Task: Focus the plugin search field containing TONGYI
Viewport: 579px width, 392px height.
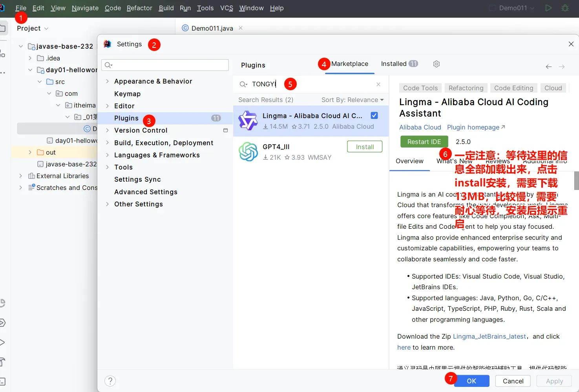Action: pyautogui.click(x=310, y=84)
